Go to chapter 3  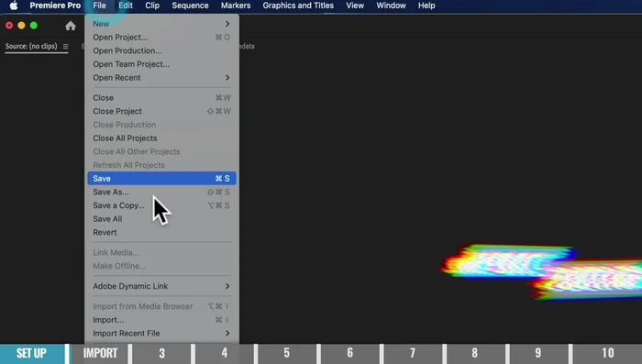161,353
